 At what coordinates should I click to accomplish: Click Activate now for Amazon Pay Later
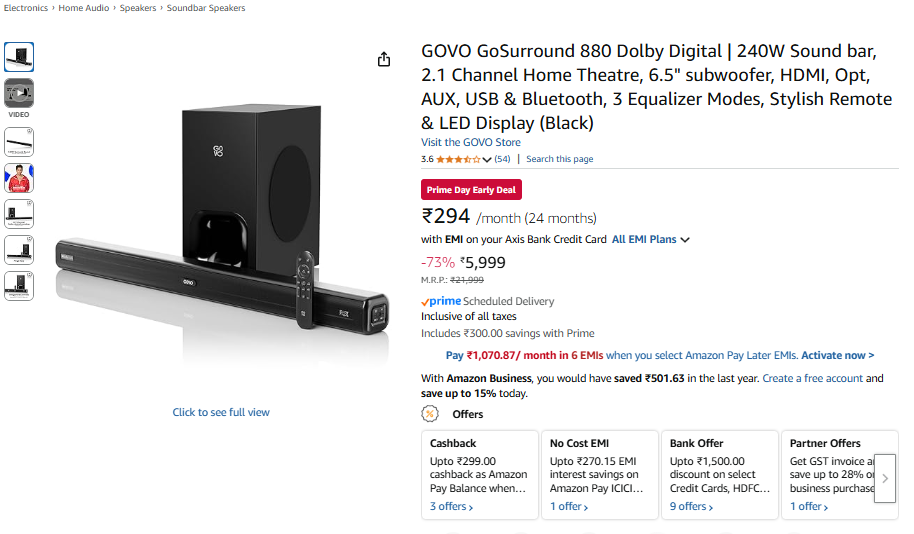pos(837,356)
